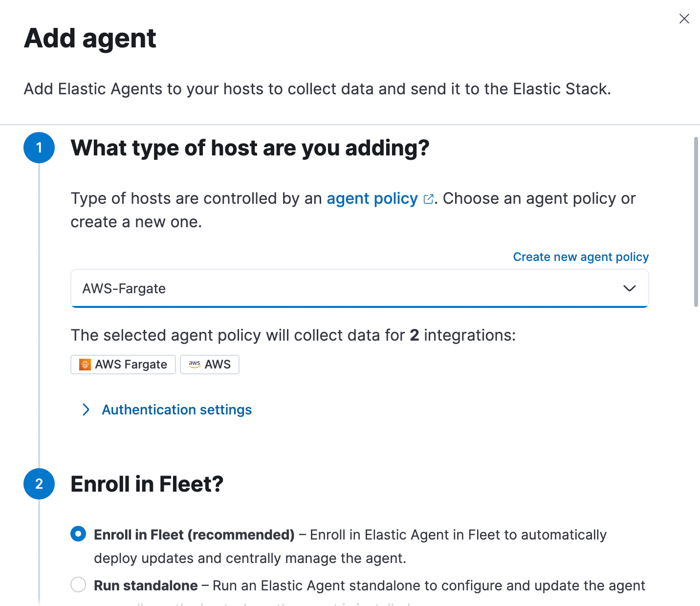Click Create new agent policy link
The image size is (700, 606).
[x=581, y=257]
